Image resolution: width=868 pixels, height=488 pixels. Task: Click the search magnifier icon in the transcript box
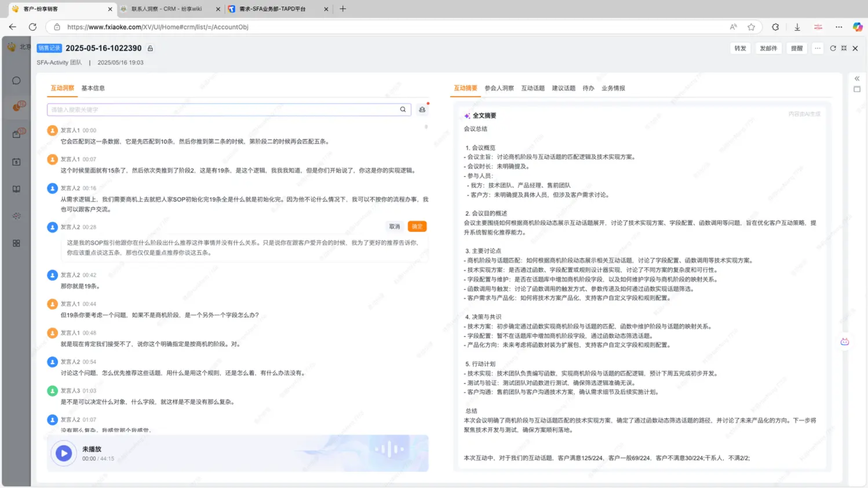coord(403,109)
